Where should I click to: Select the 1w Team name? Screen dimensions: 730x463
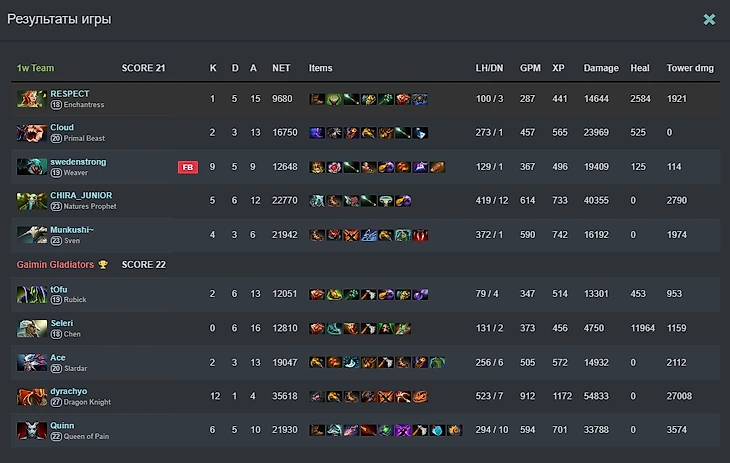[35, 68]
